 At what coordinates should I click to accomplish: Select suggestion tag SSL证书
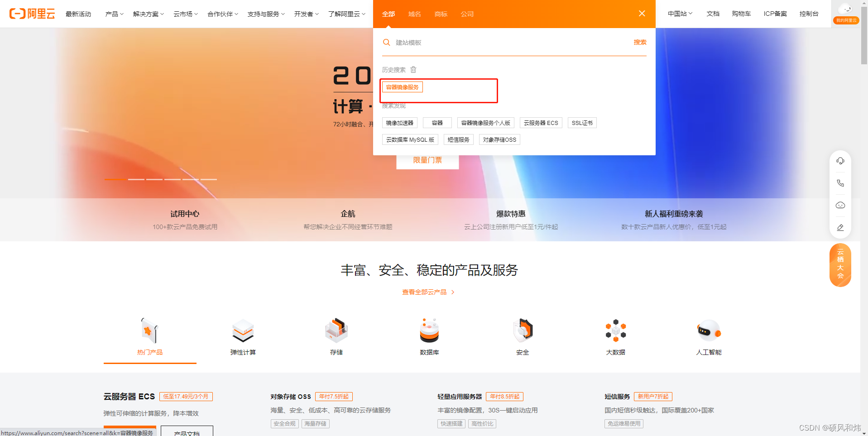click(x=582, y=123)
